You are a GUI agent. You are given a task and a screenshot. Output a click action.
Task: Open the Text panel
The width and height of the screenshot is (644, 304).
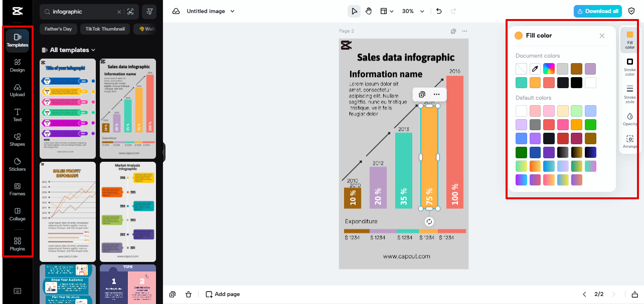tap(17, 115)
